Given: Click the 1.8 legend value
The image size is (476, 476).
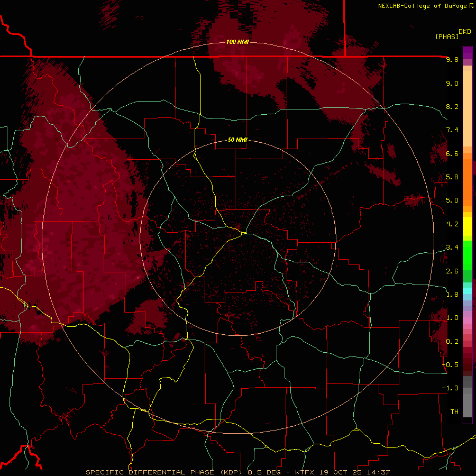Looking at the screenshot, I should [452, 295].
